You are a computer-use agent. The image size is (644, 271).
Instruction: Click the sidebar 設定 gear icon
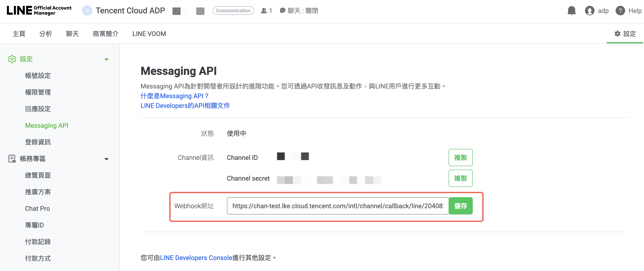click(12, 59)
